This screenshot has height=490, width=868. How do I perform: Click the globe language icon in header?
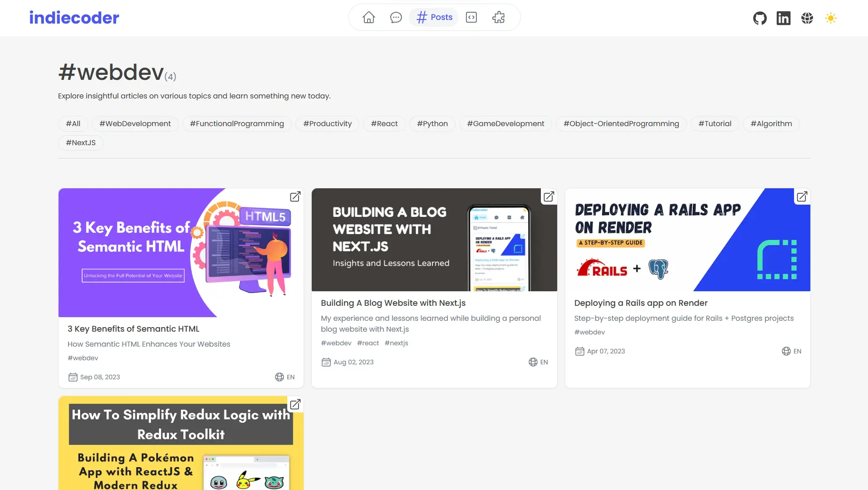pos(807,18)
